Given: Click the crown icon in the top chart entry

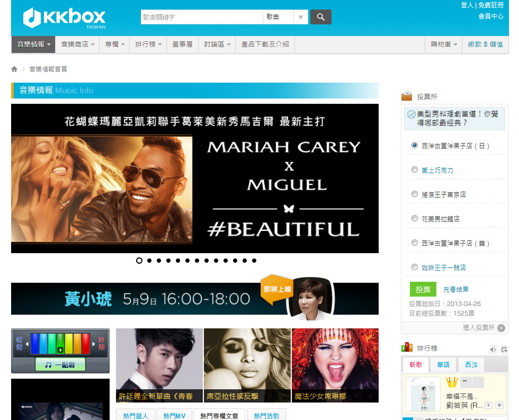Looking at the screenshot, I should coord(452,382).
